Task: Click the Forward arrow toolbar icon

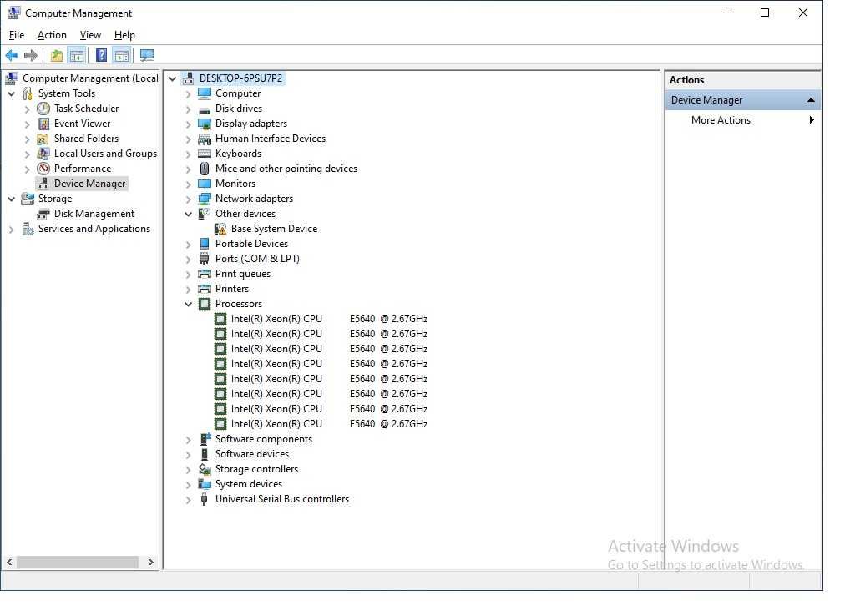Action: click(x=31, y=56)
